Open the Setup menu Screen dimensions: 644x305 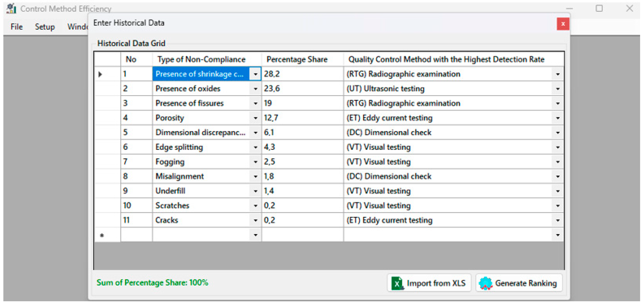pos(45,27)
